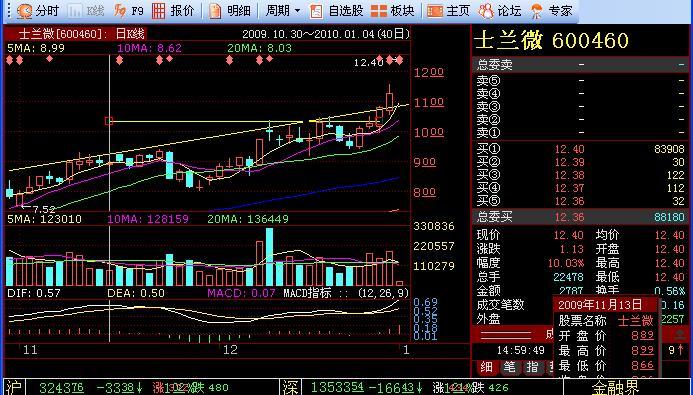The height and width of the screenshot is (395, 693).
Task: Click the first red diamond info marker
Action: [x=10, y=60]
